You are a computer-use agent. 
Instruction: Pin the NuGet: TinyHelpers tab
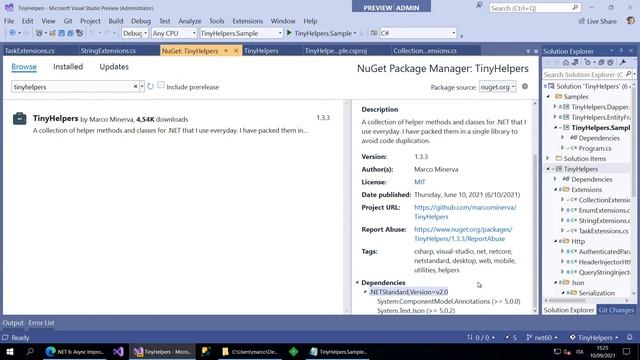coord(226,51)
